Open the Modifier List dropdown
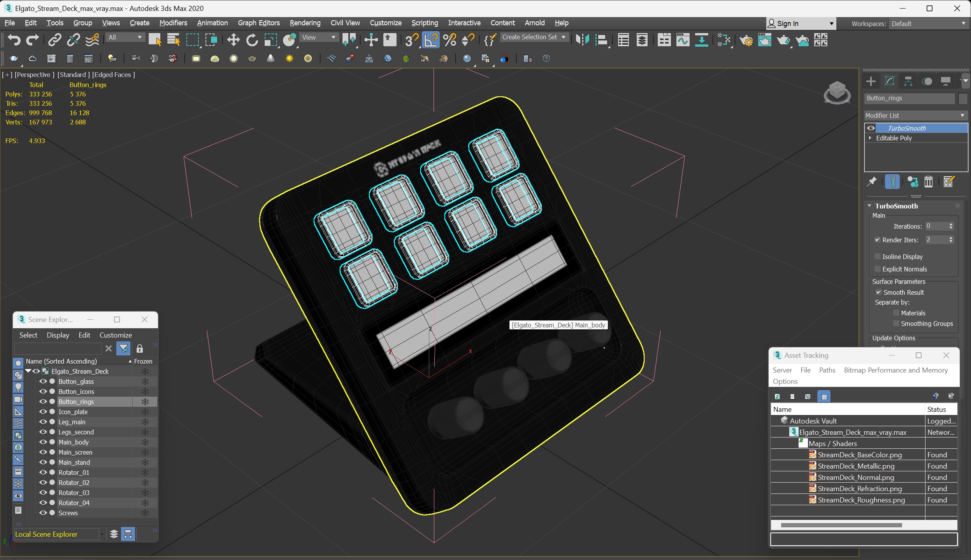Screen dimensions: 971x560 point(916,115)
